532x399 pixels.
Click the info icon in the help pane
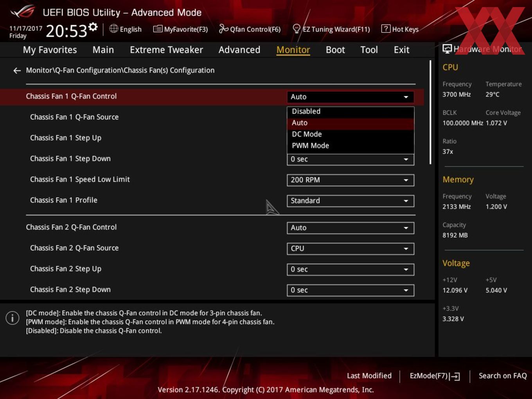13,318
